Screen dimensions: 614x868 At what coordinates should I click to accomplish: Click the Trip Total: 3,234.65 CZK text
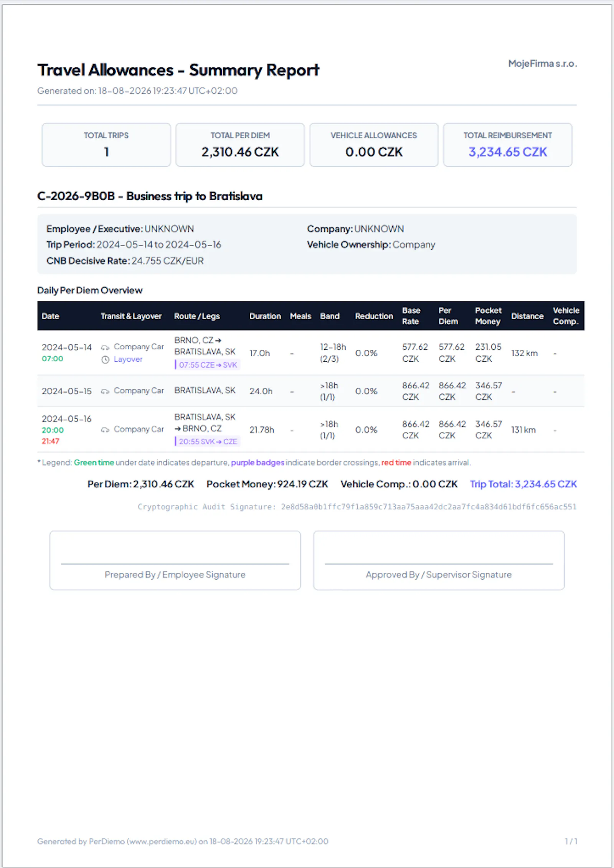pyautogui.click(x=523, y=484)
